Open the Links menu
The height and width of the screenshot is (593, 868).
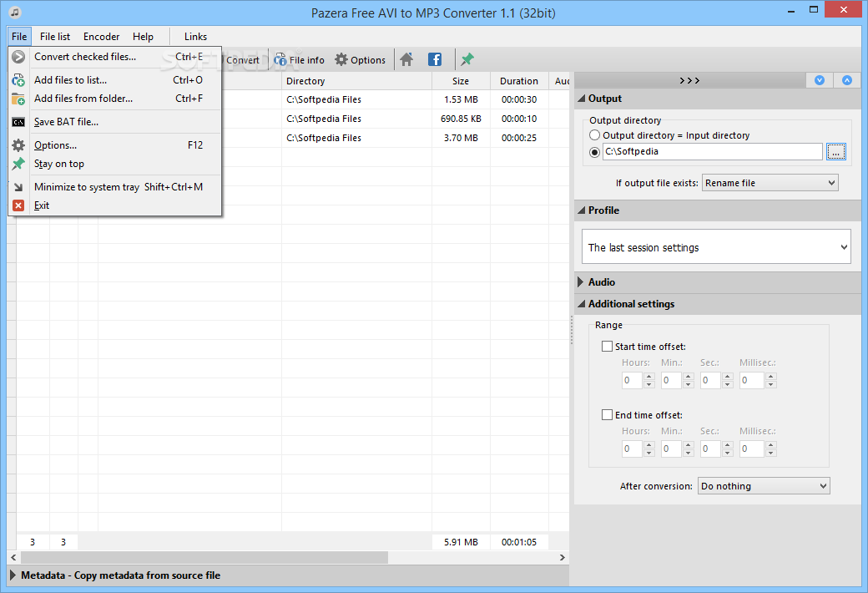tap(195, 37)
